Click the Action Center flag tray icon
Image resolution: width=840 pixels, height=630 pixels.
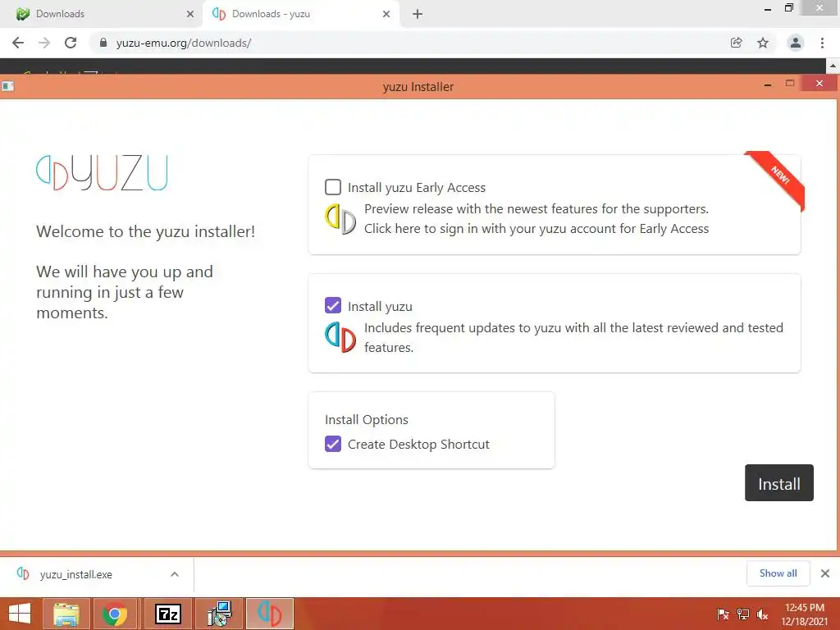[723, 614]
